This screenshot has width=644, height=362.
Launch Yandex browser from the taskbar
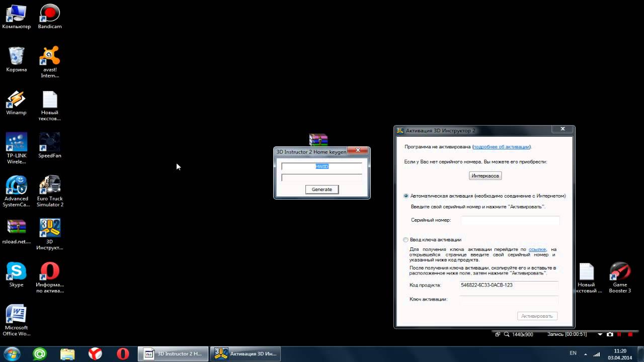pyautogui.click(x=95, y=353)
